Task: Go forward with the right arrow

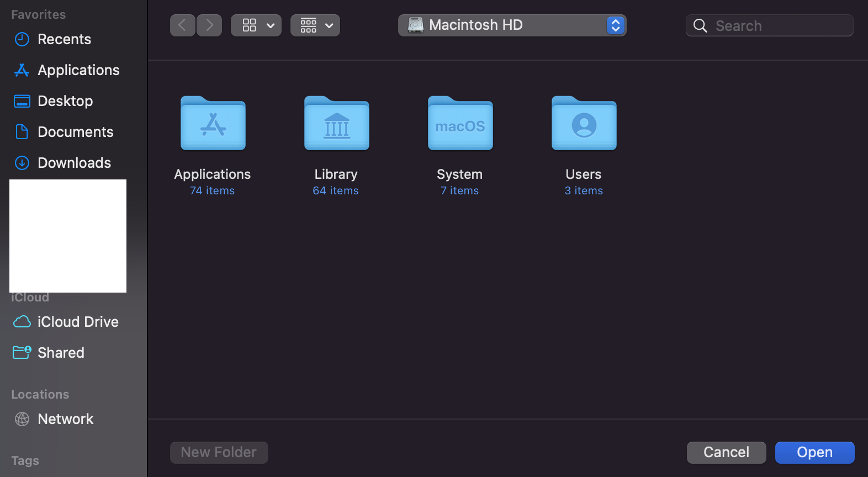Action: [209, 25]
